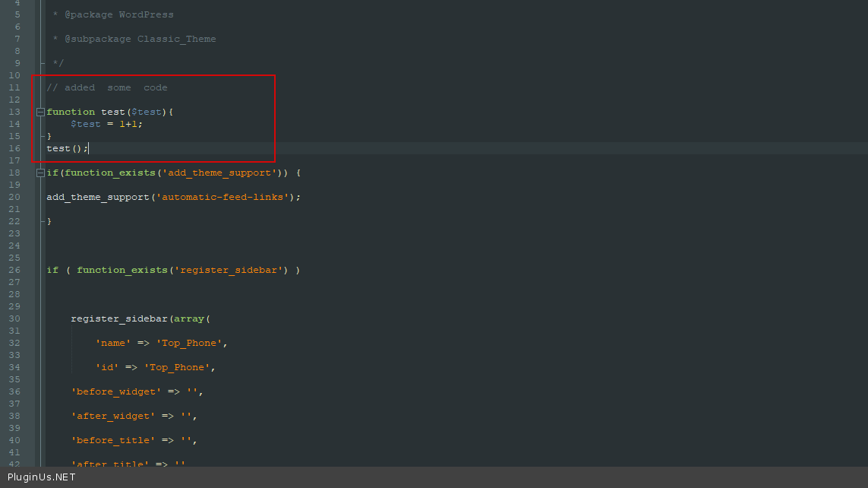Click the array keyword after register_sidebar(
Viewport: 868px width, 488px height.
click(189, 318)
